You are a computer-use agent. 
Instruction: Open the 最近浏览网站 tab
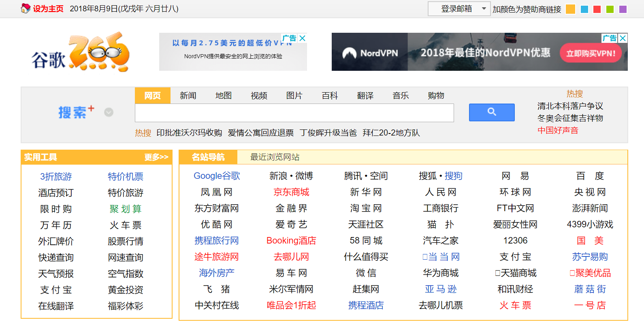click(275, 157)
